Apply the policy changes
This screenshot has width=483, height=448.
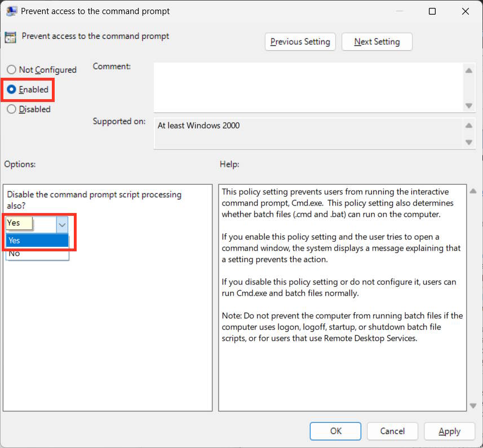tap(449, 431)
